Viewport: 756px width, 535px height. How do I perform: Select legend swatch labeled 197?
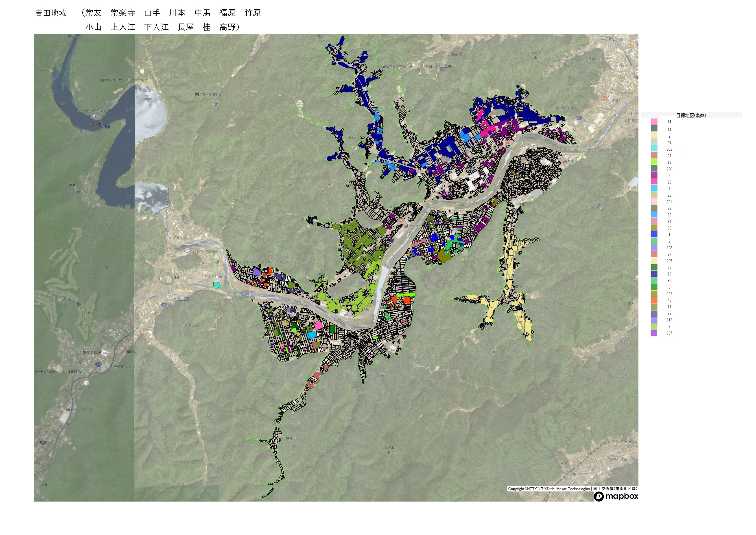pyautogui.click(x=654, y=333)
